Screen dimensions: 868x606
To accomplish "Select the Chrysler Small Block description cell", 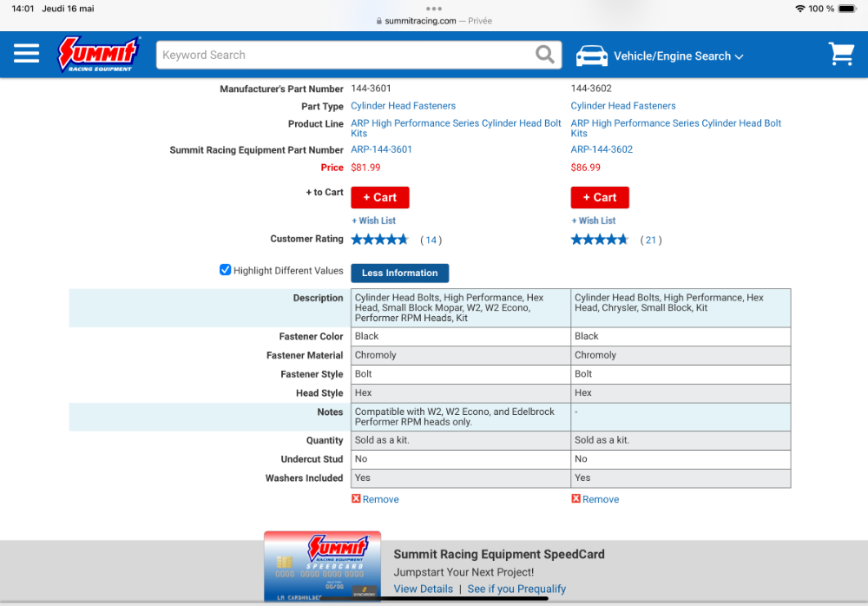I will [x=681, y=308].
